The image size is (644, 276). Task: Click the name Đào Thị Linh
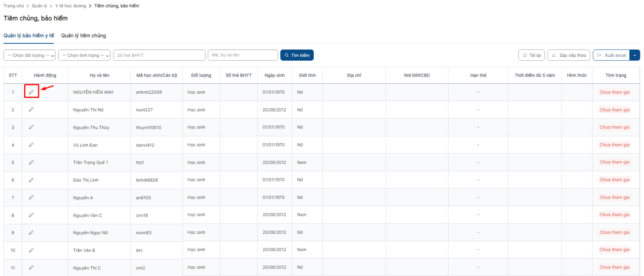pos(86,180)
